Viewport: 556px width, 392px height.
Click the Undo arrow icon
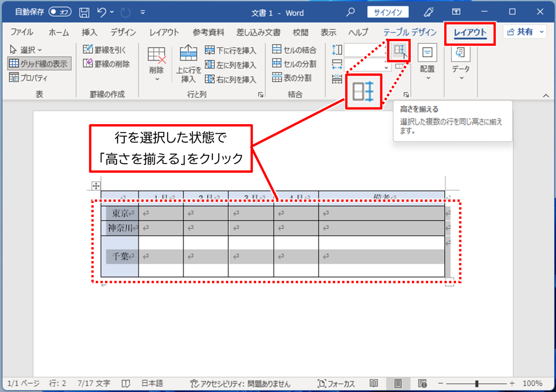click(x=101, y=13)
